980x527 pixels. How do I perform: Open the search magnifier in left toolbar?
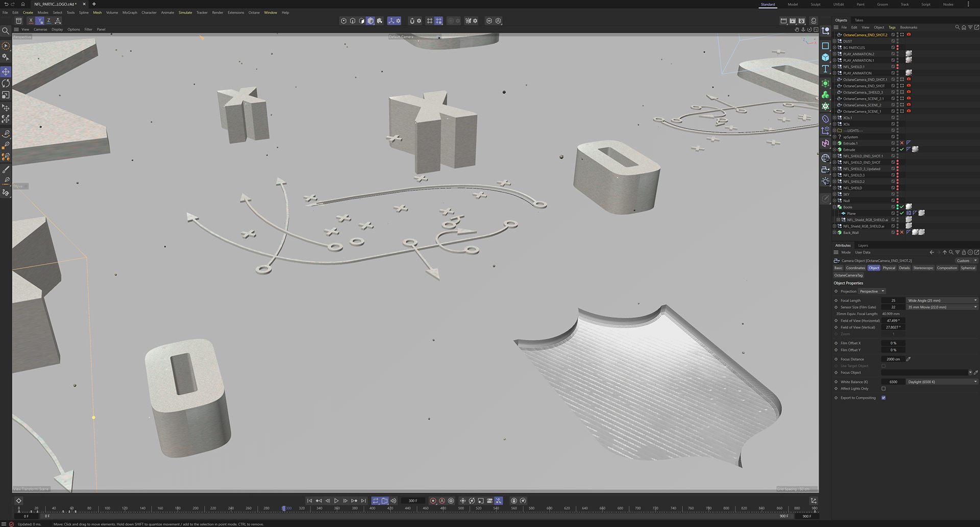[x=6, y=31]
